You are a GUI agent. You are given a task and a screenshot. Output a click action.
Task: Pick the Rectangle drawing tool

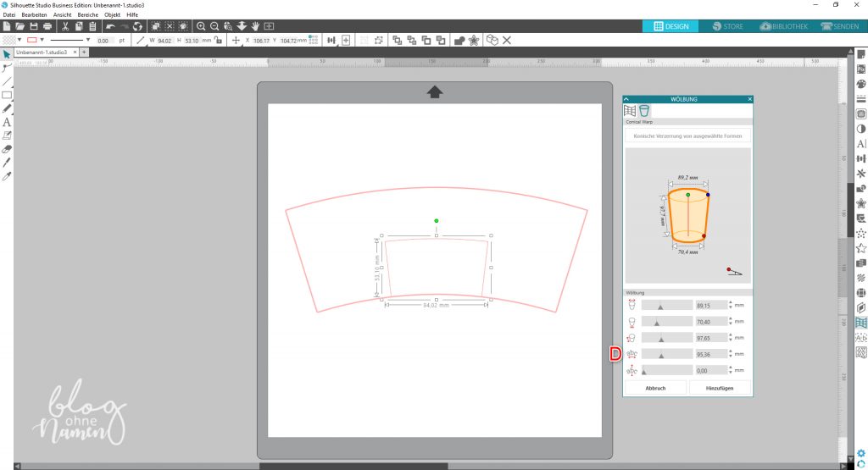[x=7, y=95]
